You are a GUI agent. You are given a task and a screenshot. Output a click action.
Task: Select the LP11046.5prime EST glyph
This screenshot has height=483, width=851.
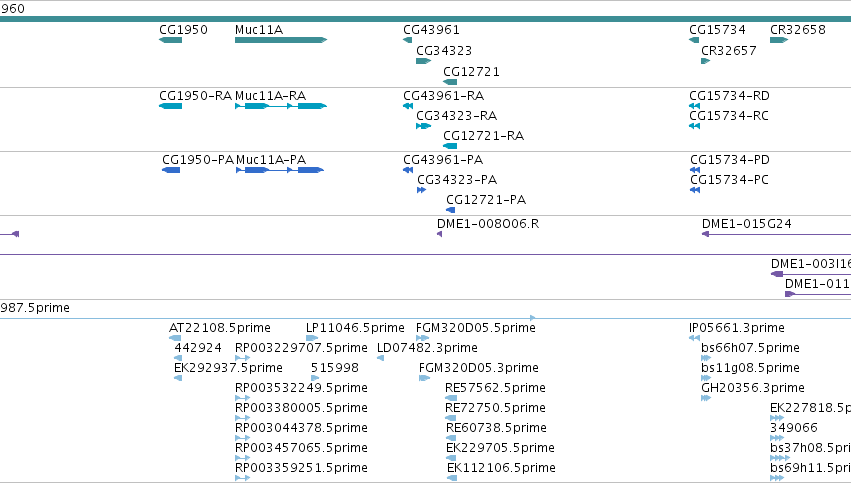312,338
